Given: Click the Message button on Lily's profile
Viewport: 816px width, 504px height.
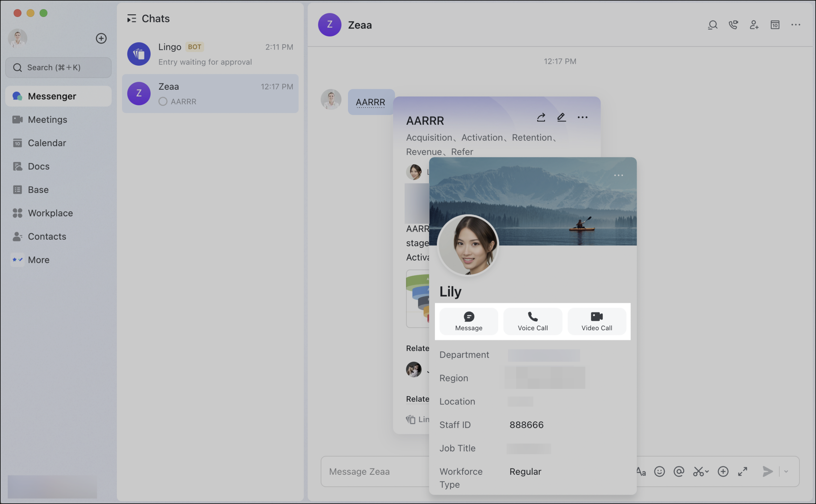Looking at the screenshot, I should coord(468,321).
